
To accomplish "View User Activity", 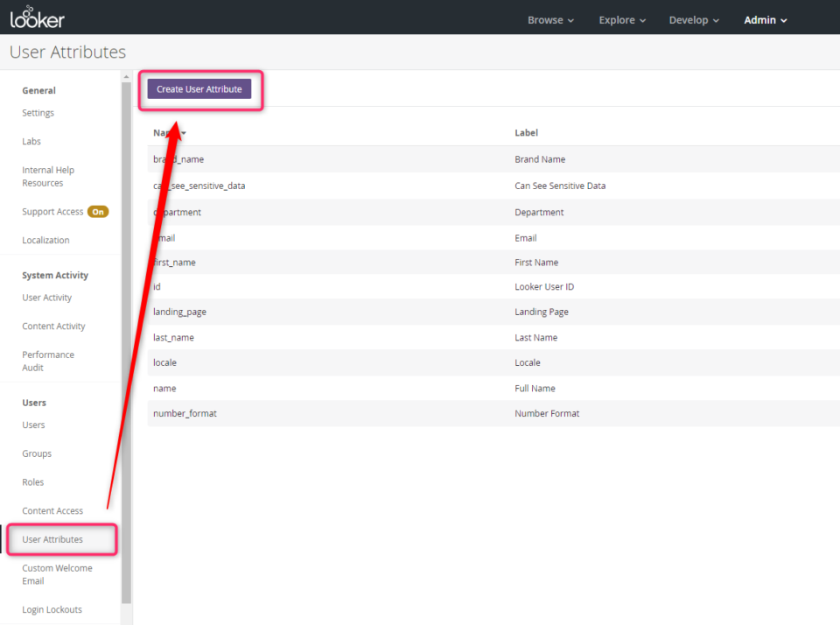I will pyautogui.click(x=46, y=297).
